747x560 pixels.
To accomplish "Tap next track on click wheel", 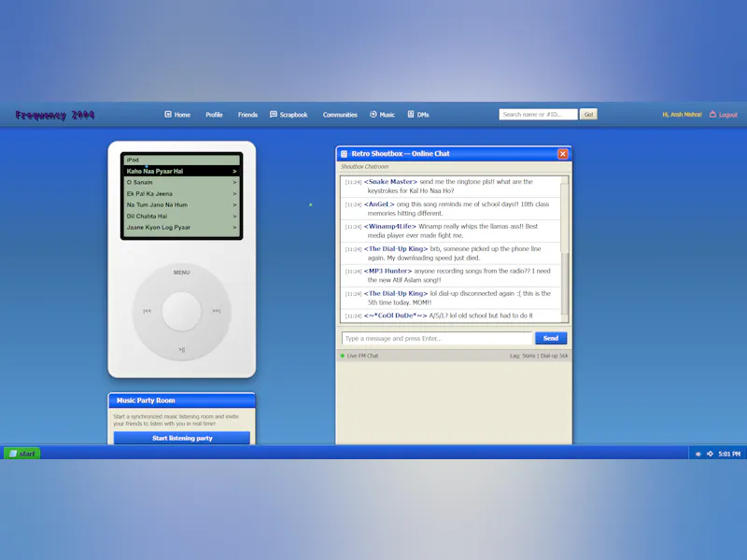I will pos(217,311).
